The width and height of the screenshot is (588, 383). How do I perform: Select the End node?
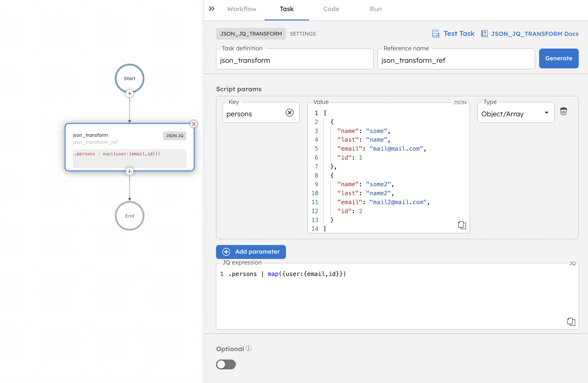[130, 216]
